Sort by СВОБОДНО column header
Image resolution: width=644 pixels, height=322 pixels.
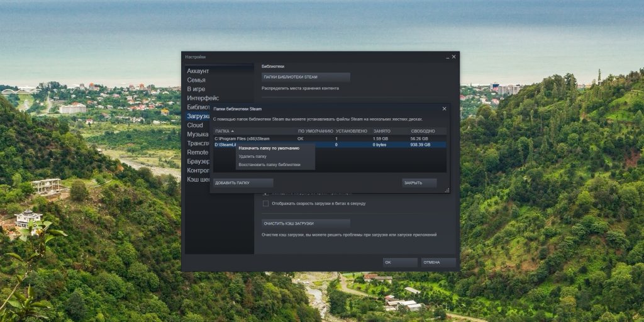pyautogui.click(x=422, y=131)
